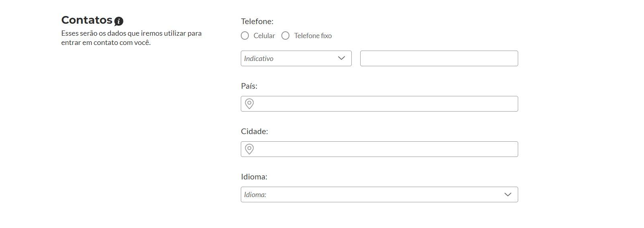The height and width of the screenshot is (228, 644).
Task: Open the Indicativo country code dropdown
Action: click(x=296, y=58)
